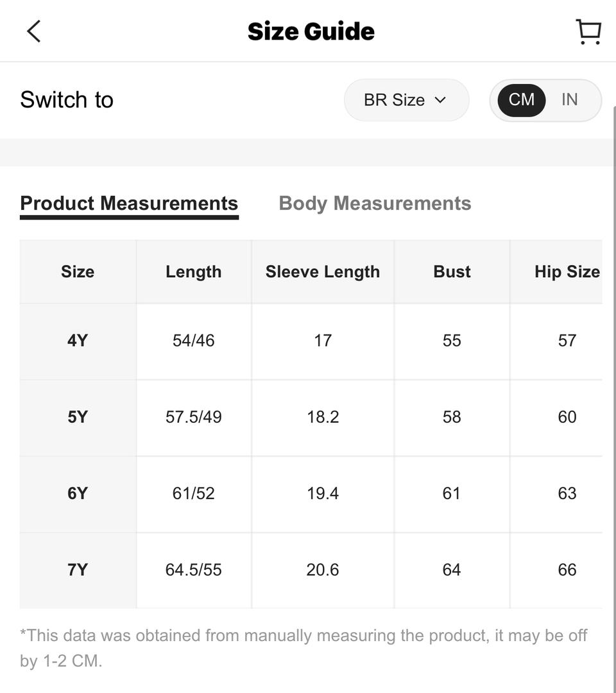
Task: Click the Hip Size column header
Action: click(567, 271)
